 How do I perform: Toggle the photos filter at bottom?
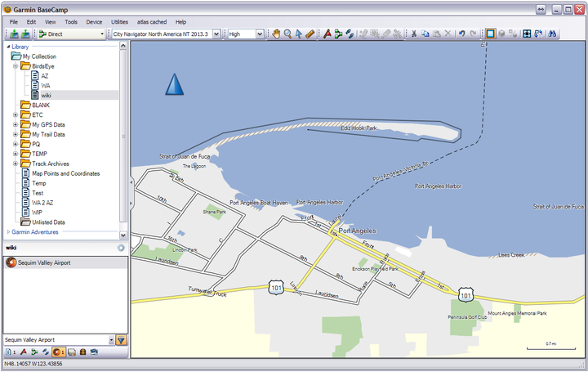(94, 352)
